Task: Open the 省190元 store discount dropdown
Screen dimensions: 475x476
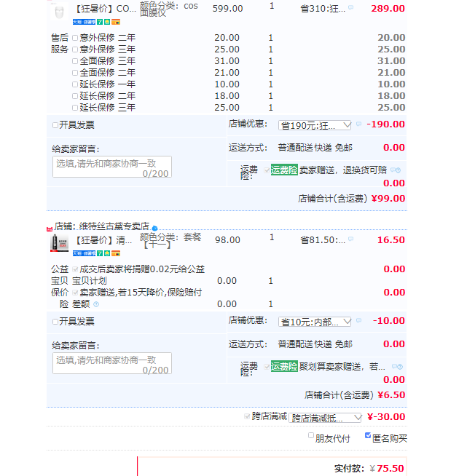Action: [x=315, y=125]
